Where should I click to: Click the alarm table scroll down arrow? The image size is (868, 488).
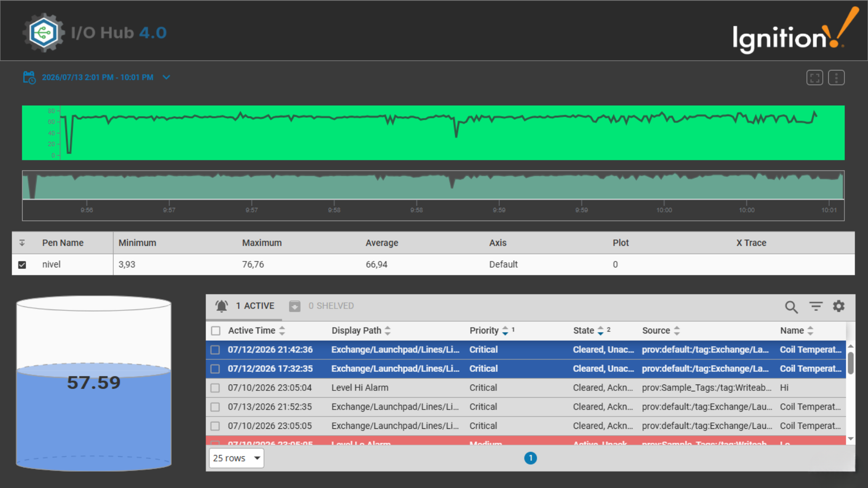point(851,439)
